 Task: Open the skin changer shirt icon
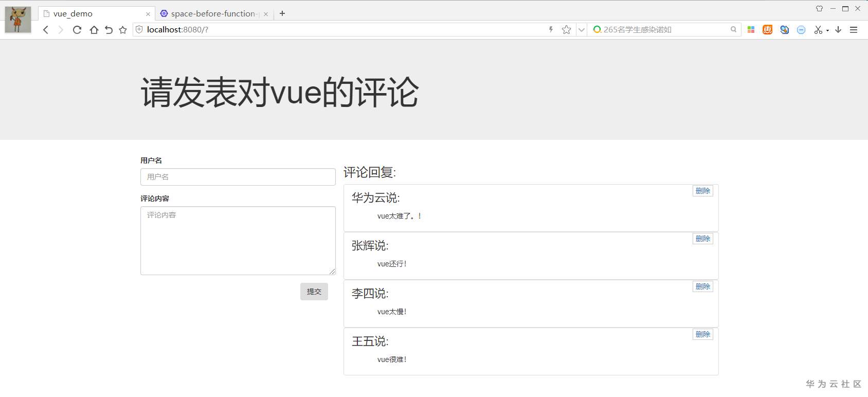tap(819, 8)
